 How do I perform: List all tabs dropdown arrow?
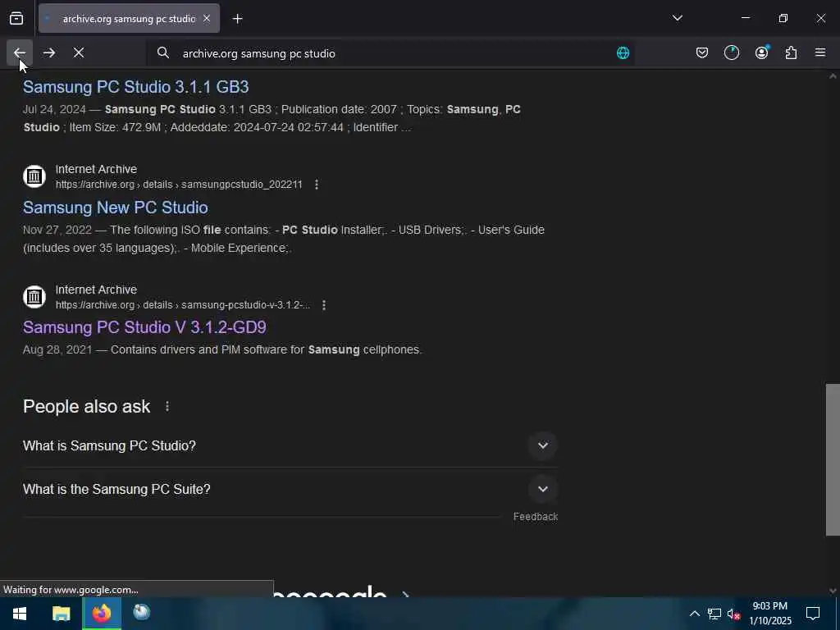[677, 18]
